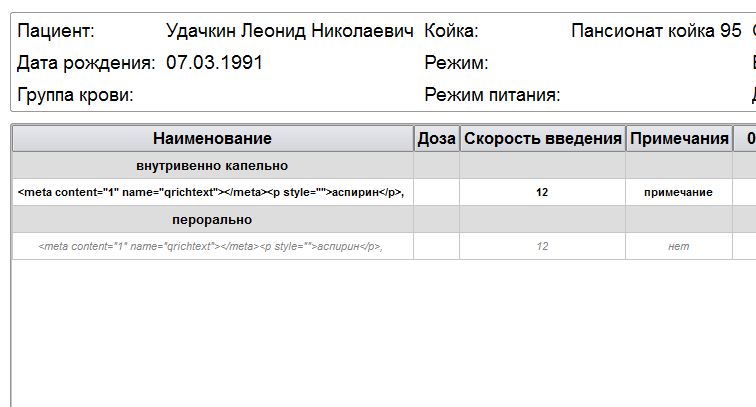Click empty Доза cell in перорально aspirin row
756x407 pixels.
[x=436, y=246]
